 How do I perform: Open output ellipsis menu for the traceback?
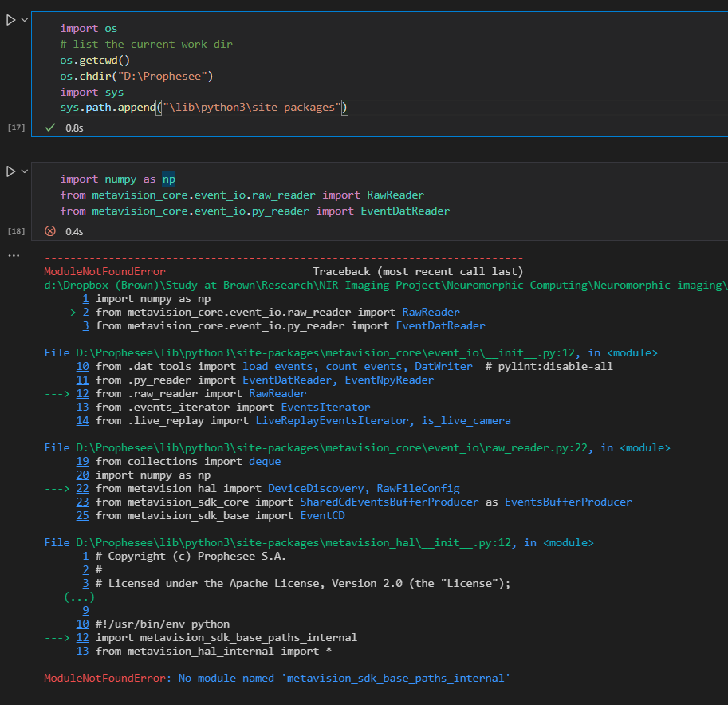(x=14, y=255)
